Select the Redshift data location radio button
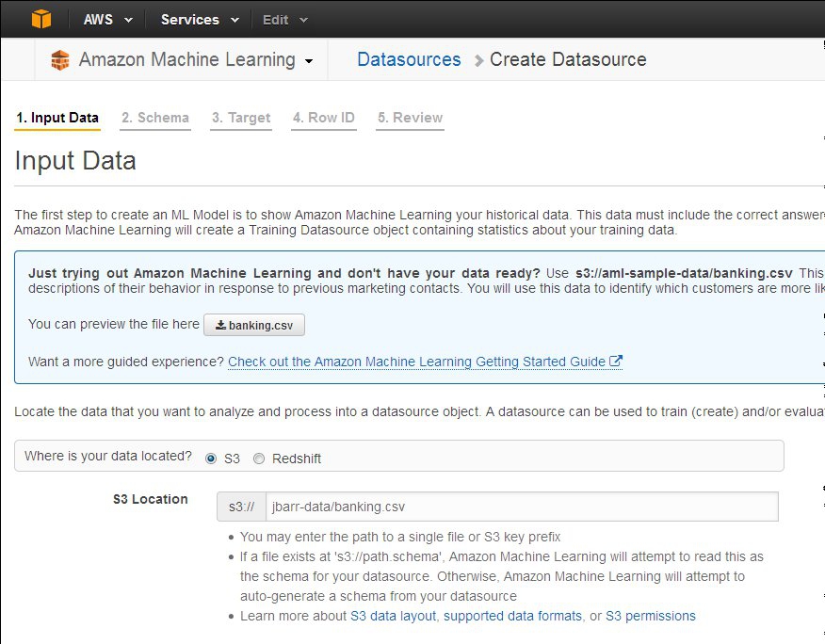The width and height of the screenshot is (825, 644). (259, 459)
